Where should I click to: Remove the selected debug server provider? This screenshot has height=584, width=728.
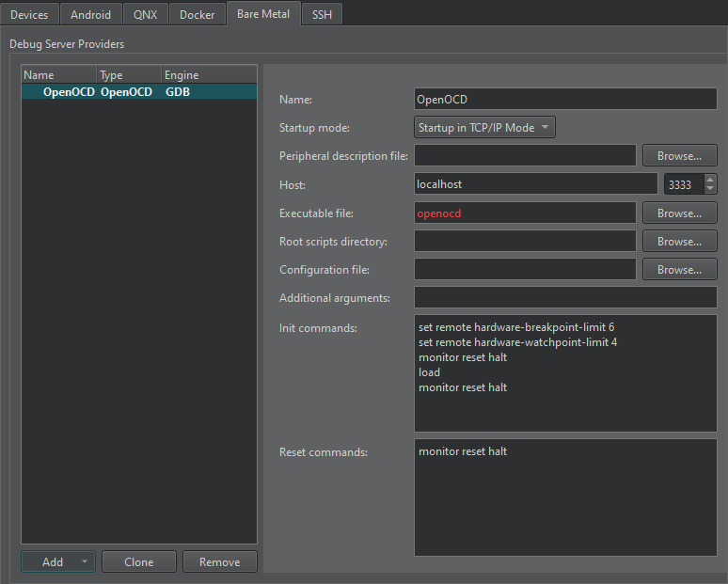point(219,561)
